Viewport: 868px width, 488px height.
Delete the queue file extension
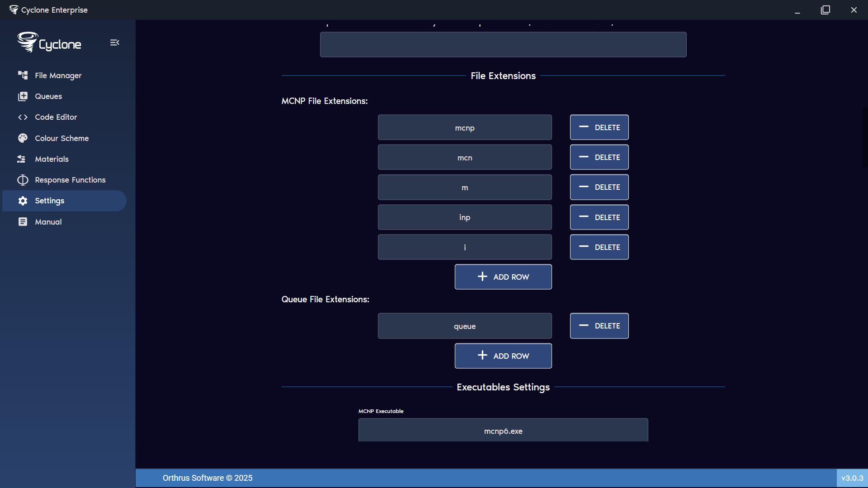coord(599,325)
